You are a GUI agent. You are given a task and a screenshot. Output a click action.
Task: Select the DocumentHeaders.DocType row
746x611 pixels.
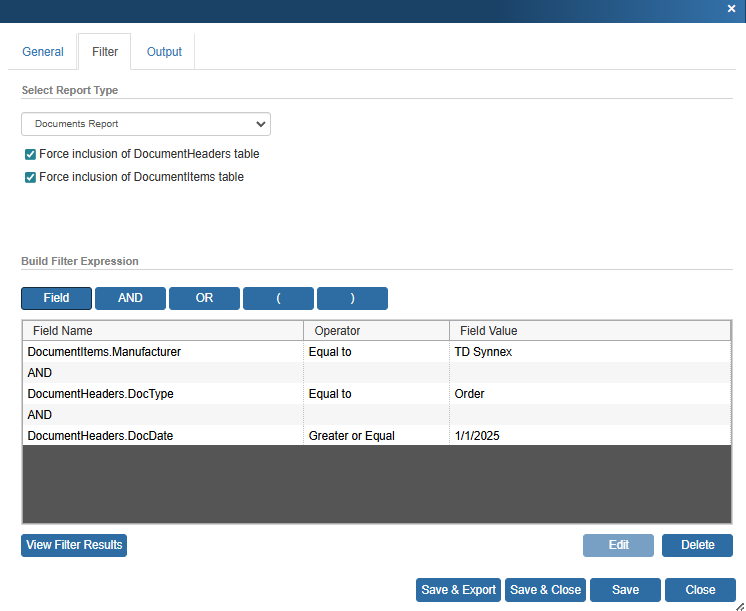point(101,394)
